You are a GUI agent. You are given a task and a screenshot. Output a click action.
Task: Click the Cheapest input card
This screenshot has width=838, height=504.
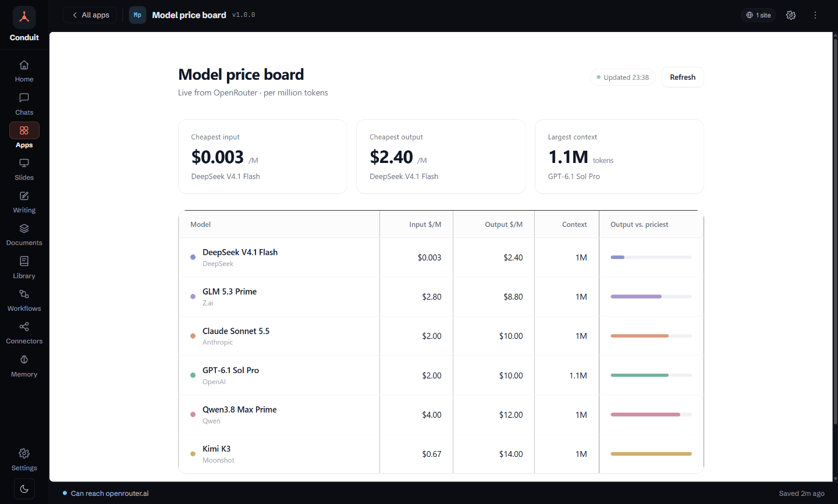[262, 157]
